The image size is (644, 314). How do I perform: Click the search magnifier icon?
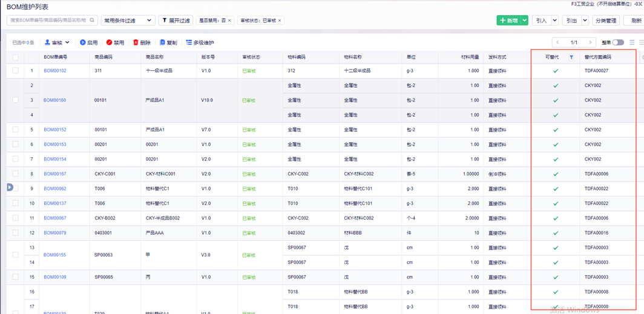pos(93,20)
